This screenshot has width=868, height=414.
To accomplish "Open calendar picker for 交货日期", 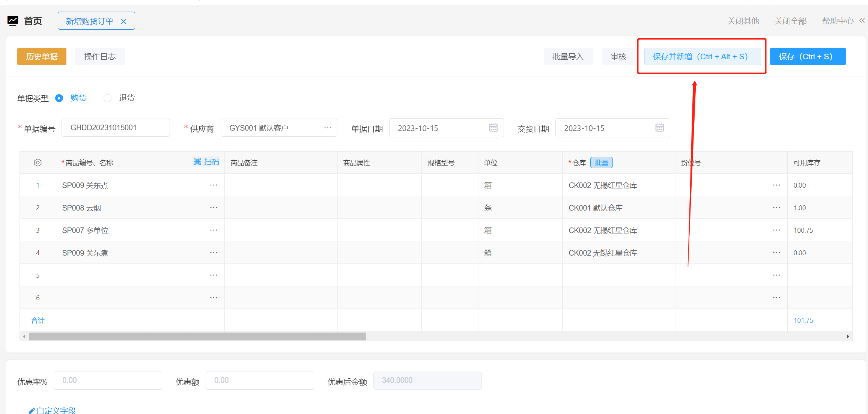I will tap(659, 128).
